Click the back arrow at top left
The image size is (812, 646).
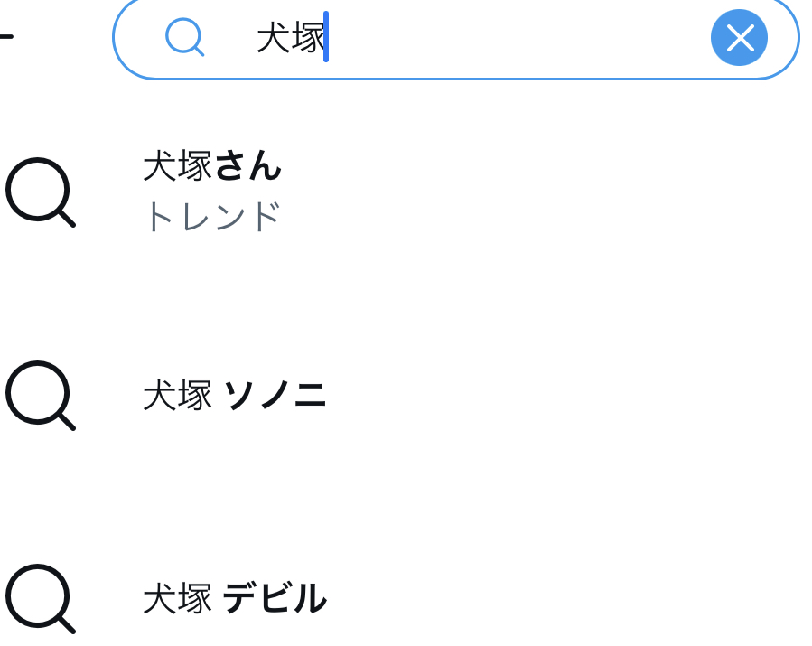(5, 37)
